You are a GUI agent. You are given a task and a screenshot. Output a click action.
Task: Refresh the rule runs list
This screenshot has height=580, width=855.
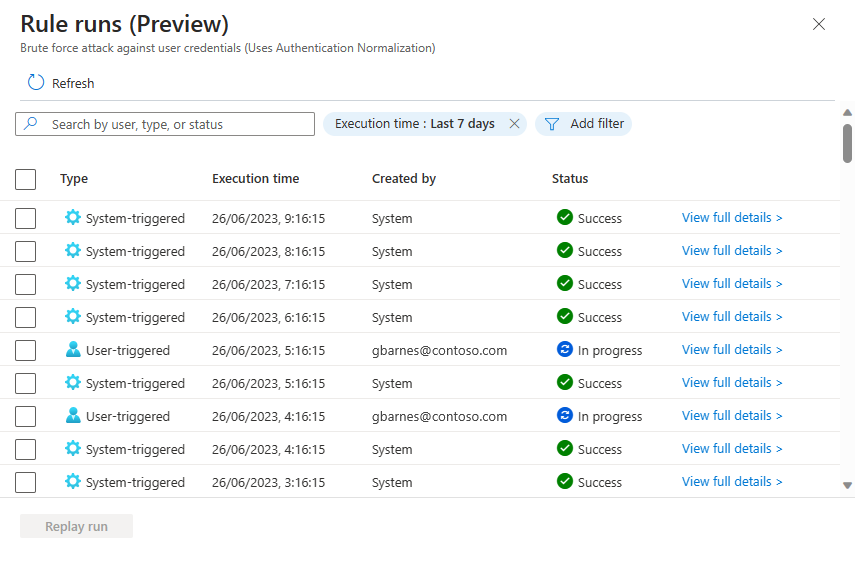[x=60, y=83]
